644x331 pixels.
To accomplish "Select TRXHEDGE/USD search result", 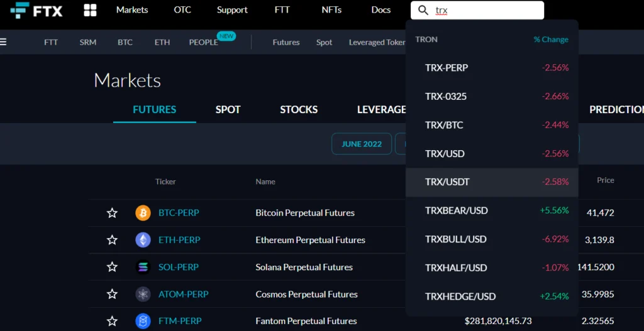I will pyautogui.click(x=492, y=296).
